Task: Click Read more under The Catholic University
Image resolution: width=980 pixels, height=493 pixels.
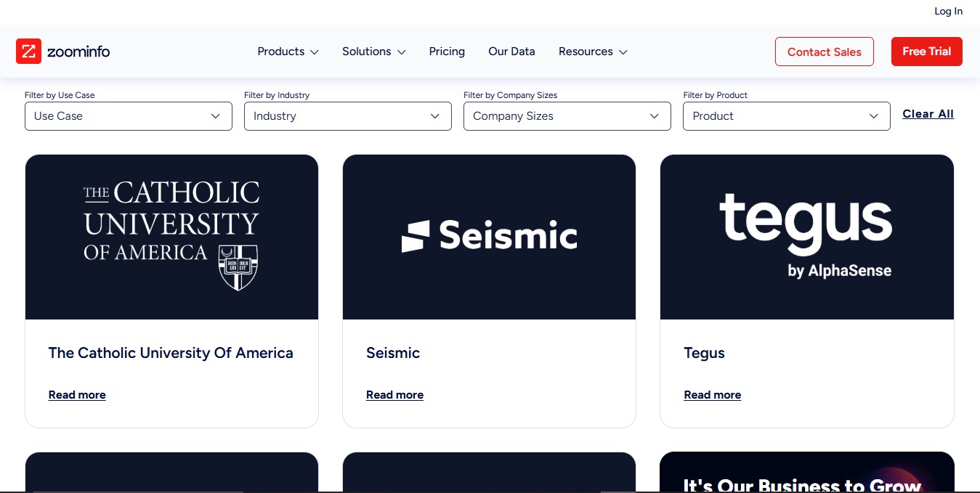Action: [x=77, y=395]
